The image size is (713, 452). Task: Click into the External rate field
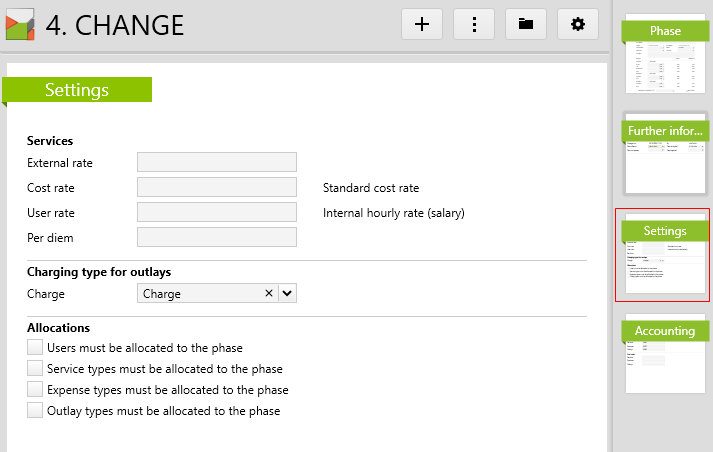[216, 162]
